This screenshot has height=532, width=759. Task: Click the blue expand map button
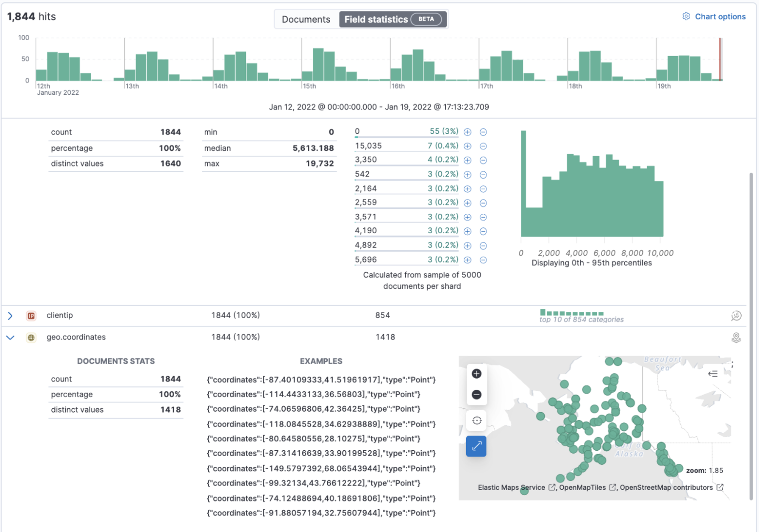(x=476, y=446)
